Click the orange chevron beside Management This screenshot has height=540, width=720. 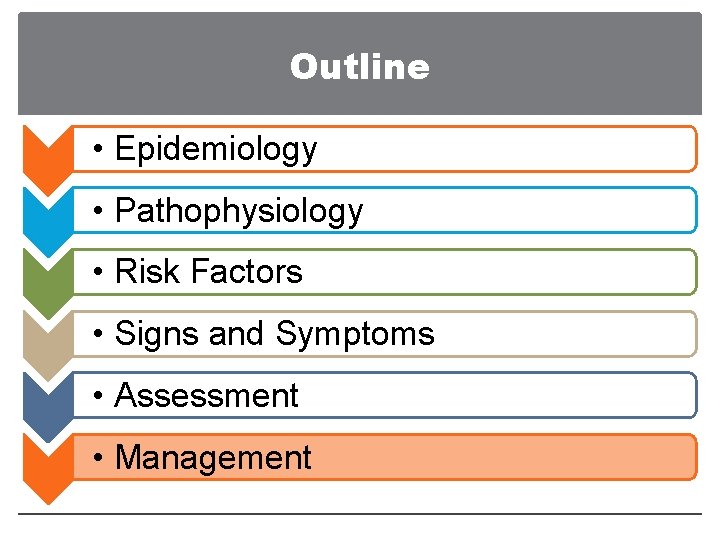point(46,460)
